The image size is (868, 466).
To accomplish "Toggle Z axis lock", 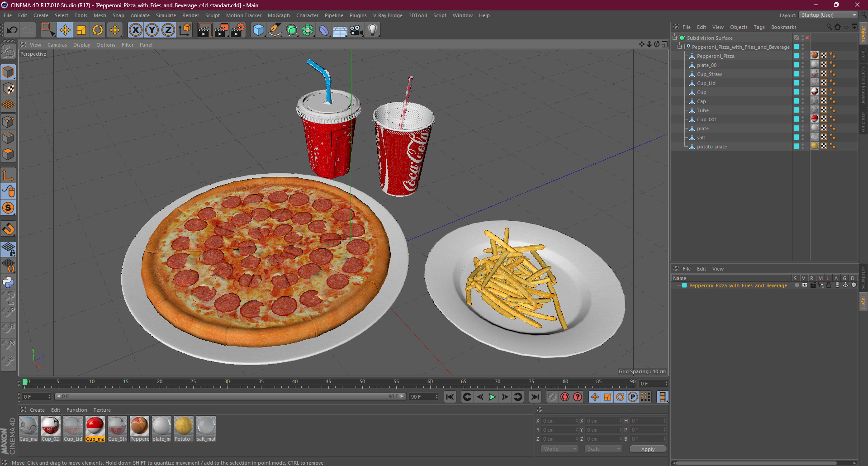I will (168, 30).
